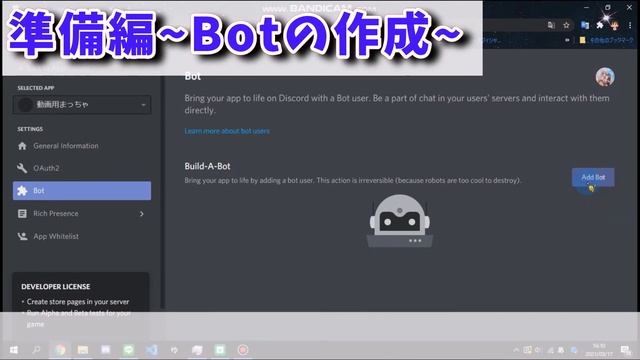
Task: Open the Windows notification center icon
Action: [x=625, y=350]
